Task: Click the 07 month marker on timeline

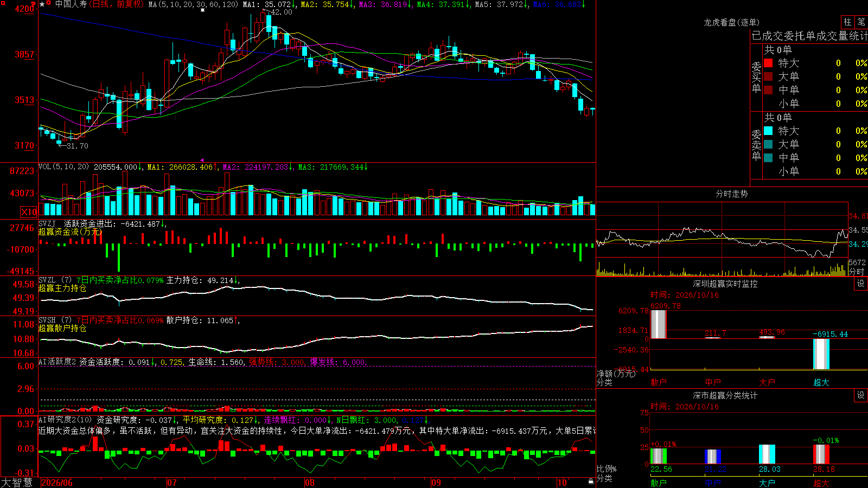Action: coord(172,483)
